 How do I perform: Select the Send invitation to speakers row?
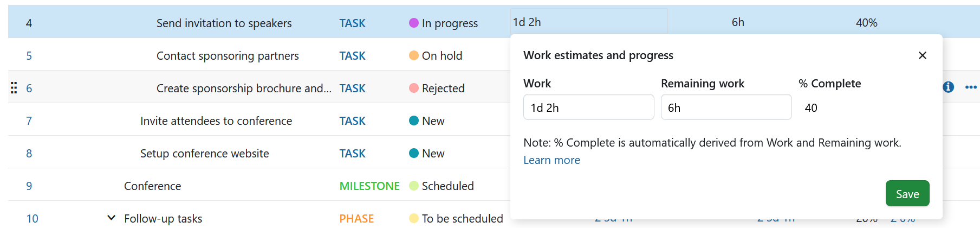(224, 23)
